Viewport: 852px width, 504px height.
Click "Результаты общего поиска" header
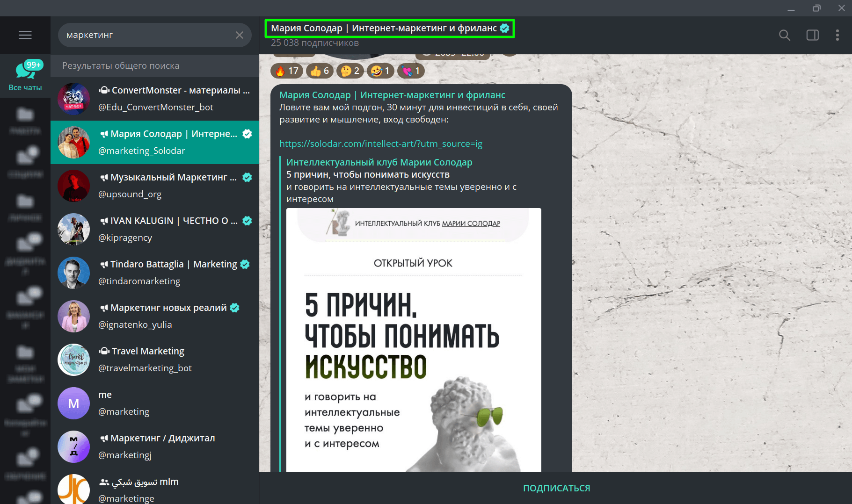point(121,65)
